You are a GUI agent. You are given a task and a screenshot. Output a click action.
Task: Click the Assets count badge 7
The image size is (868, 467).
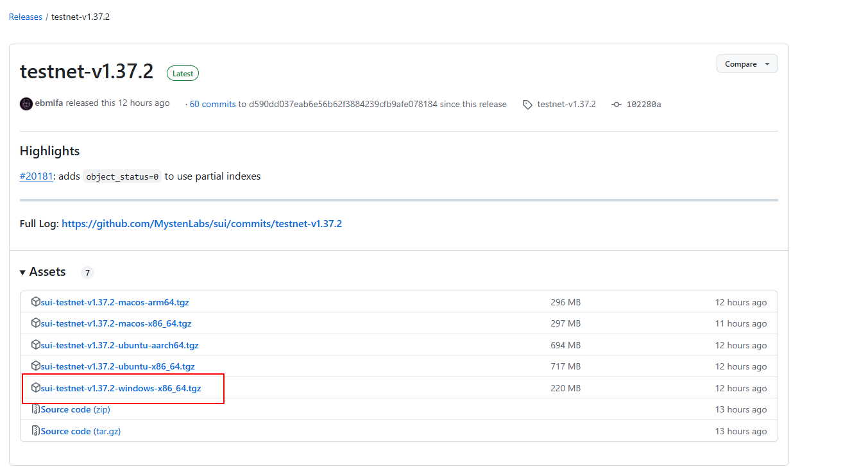[x=87, y=273]
